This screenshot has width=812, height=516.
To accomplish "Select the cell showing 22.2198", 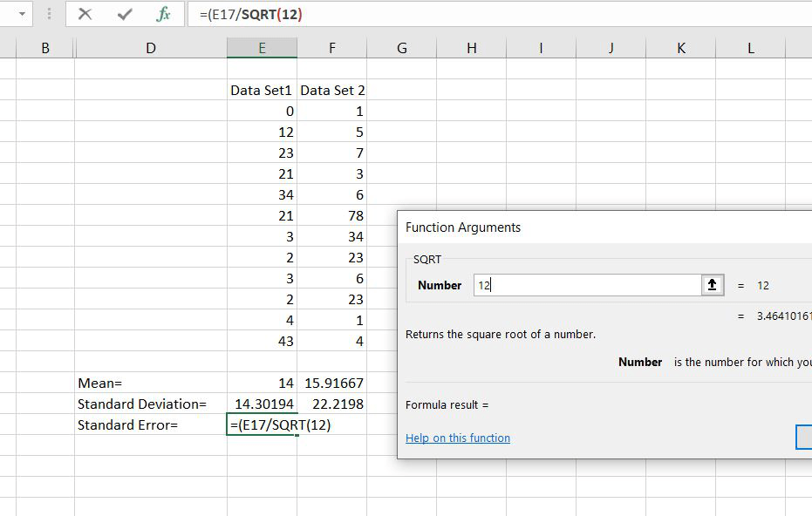I will tap(332, 404).
